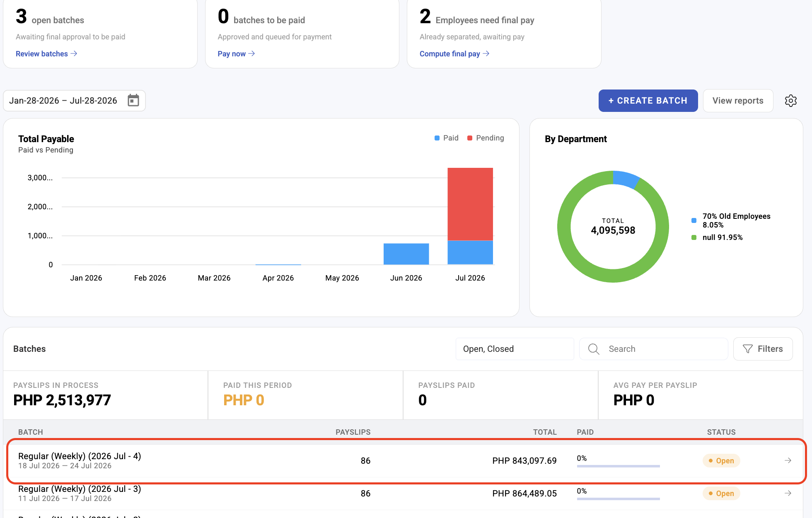Click the TOTAL column header
This screenshot has width=812, height=518.
click(x=545, y=432)
